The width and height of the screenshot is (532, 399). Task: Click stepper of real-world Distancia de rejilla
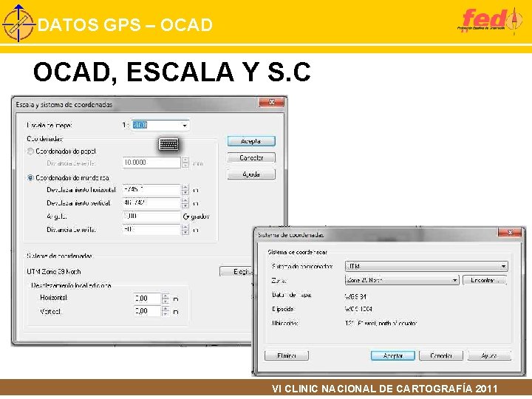click(185, 230)
